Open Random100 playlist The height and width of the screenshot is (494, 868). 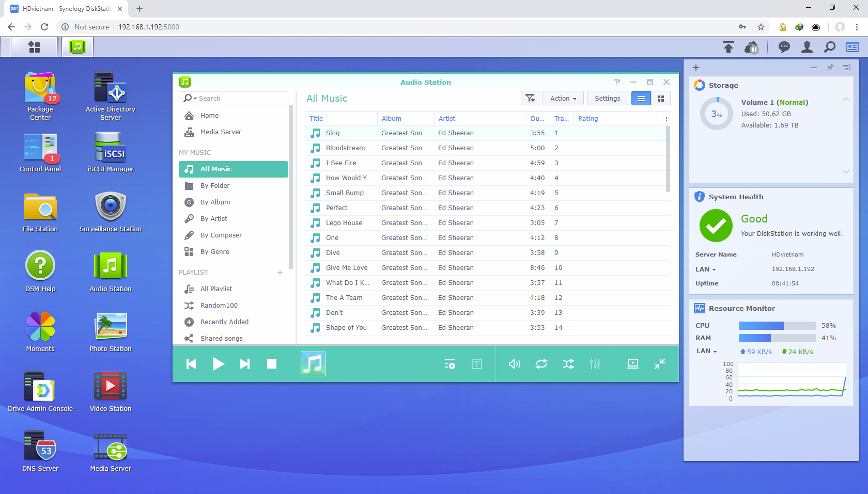[x=234, y=306]
